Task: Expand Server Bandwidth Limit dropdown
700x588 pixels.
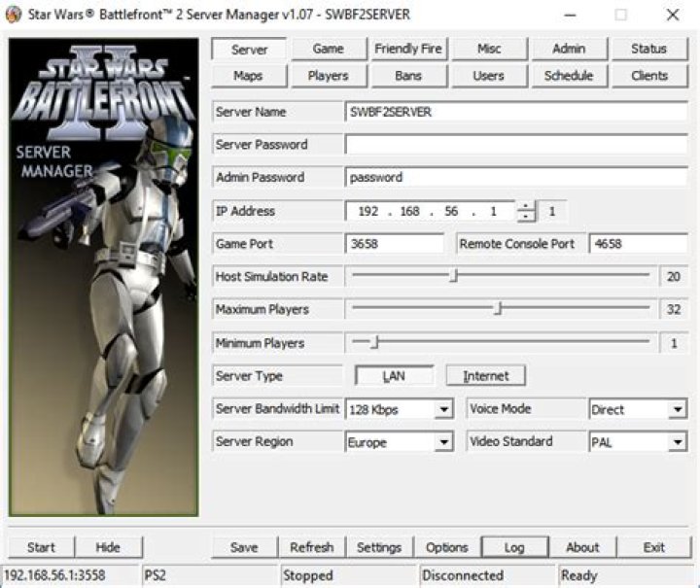Action: pyautogui.click(x=444, y=410)
